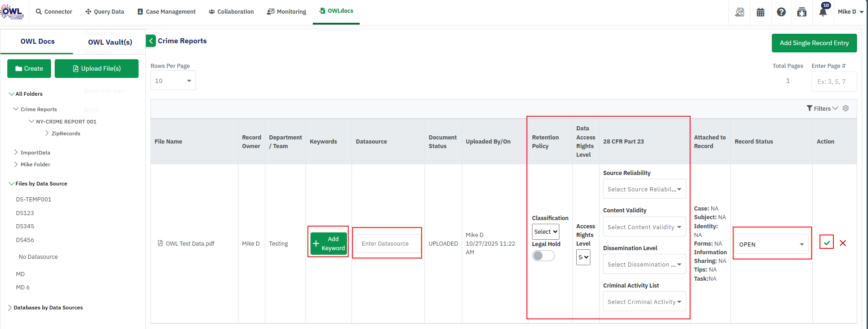868x329 pixels.
Task: Click the red X to cancel edit
Action: pos(843,243)
